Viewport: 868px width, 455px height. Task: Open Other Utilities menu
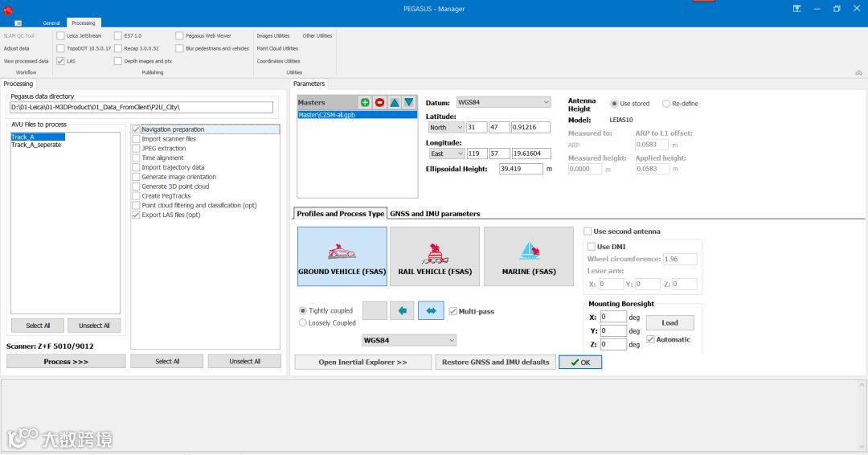click(x=317, y=35)
